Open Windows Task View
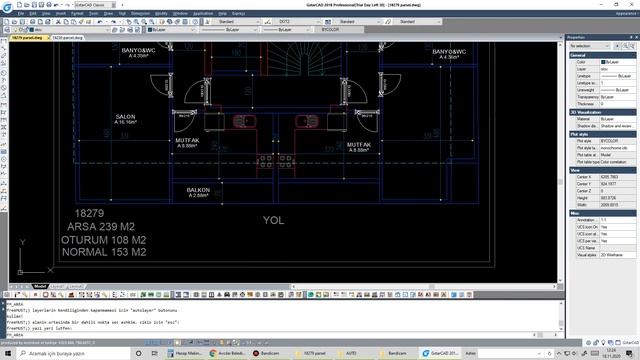 [x=155, y=353]
